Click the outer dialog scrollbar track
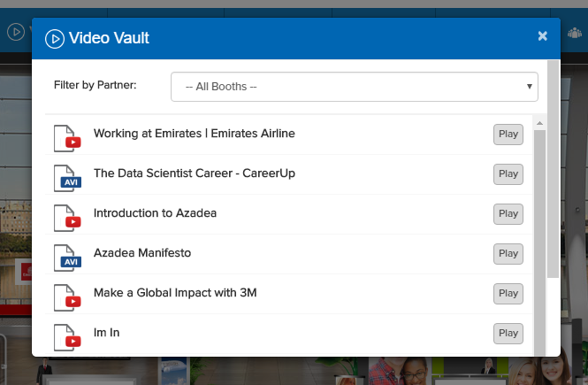Screen dimensions: 588x385 553,310
